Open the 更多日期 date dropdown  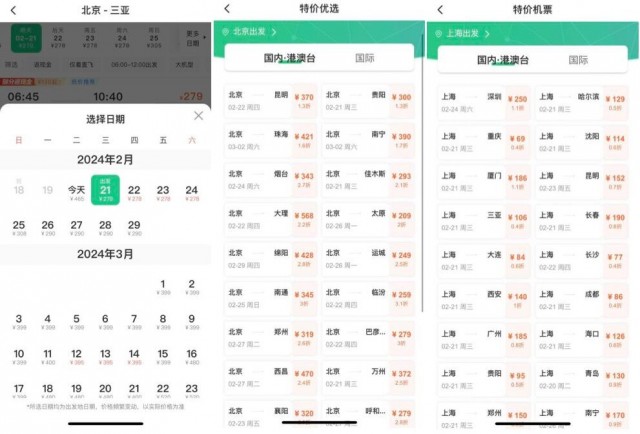pos(195,38)
